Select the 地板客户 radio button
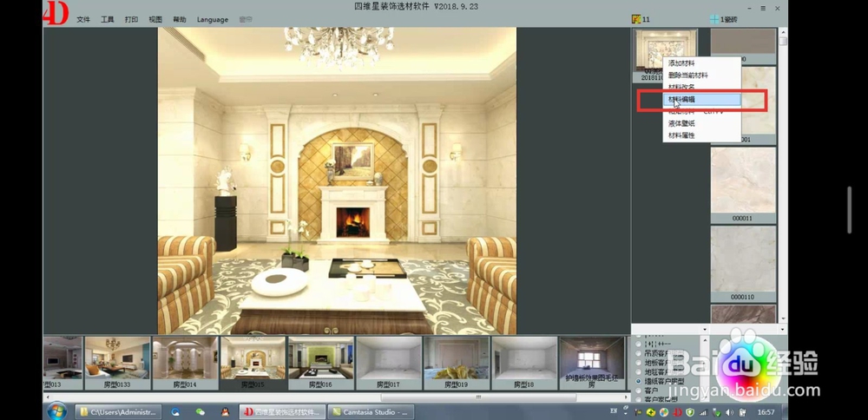The height and width of the screenshot is (420, 868). tap(639, 363)
